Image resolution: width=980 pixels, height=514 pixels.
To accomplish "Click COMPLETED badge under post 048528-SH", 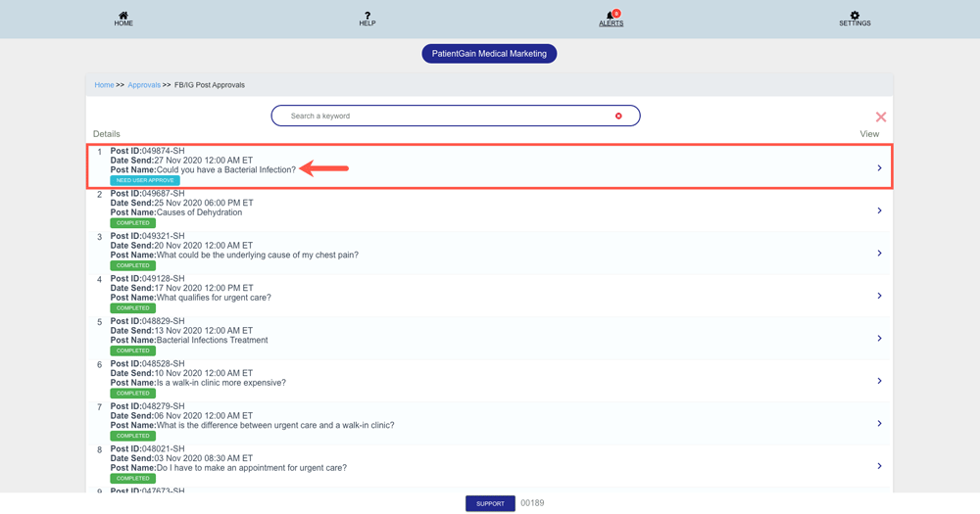I will click(133, 394).
